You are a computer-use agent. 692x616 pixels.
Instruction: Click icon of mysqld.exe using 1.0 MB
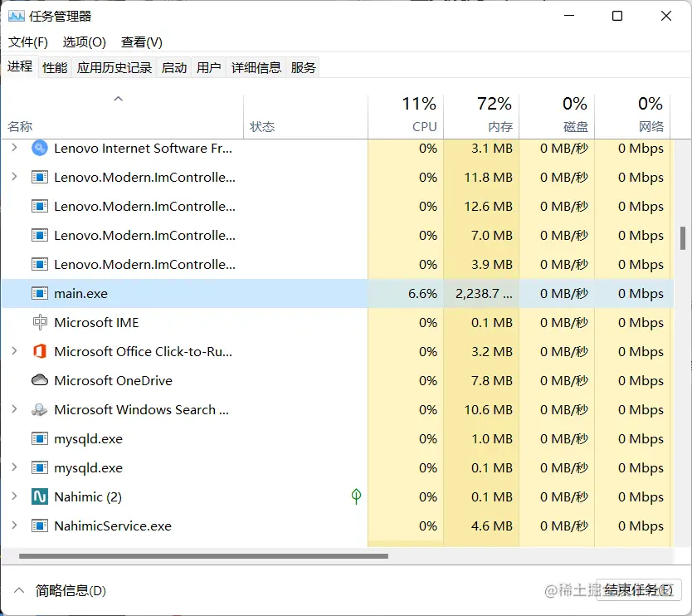[40, 438]
